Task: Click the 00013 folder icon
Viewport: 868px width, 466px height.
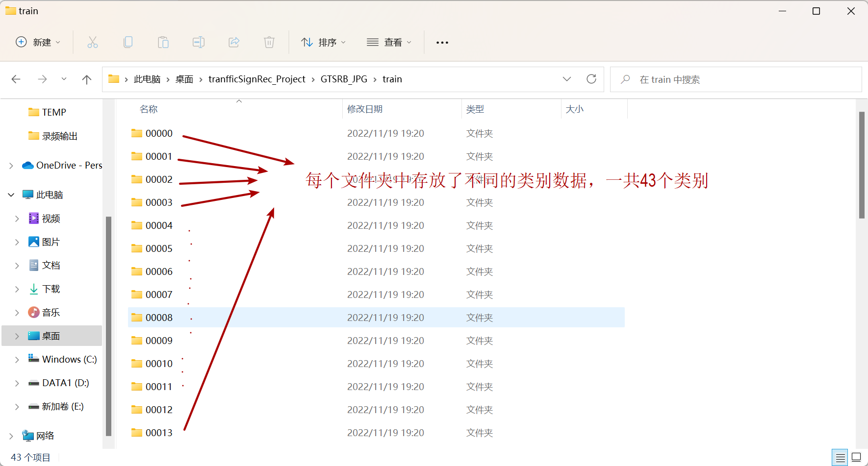Action: (x=137, y=433)
